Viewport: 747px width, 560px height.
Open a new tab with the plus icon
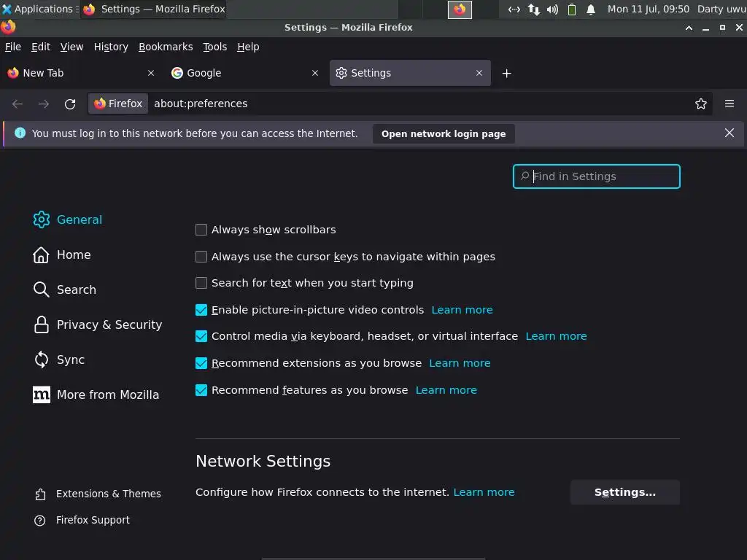[506, 73]
